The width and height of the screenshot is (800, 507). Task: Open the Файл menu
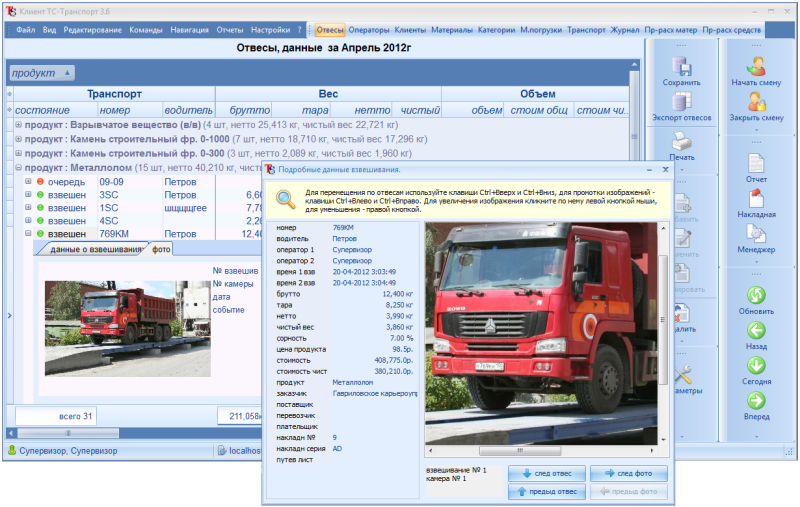click(x=26, y=30)
